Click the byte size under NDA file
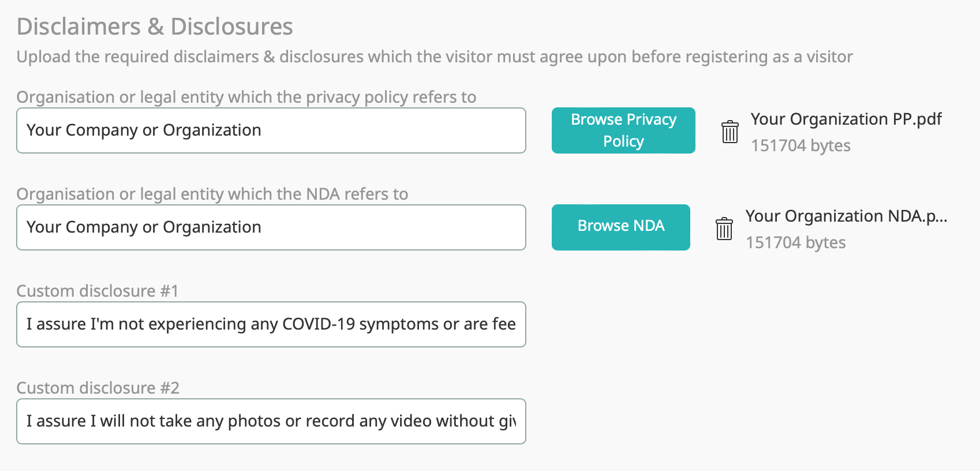The image size is (980, 471). tap(795, 242)
